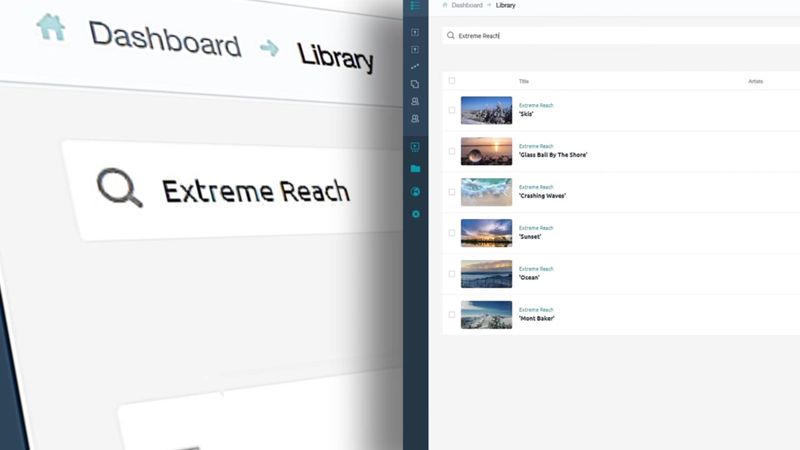Viewport: 800px width, 450px height.
Task: Check the box for the 'Skis' row
Action: [x=452, y=110]
